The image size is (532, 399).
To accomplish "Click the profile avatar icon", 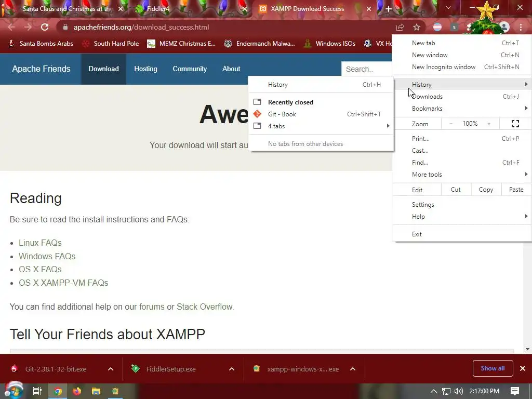I will [x=504, y=27].
